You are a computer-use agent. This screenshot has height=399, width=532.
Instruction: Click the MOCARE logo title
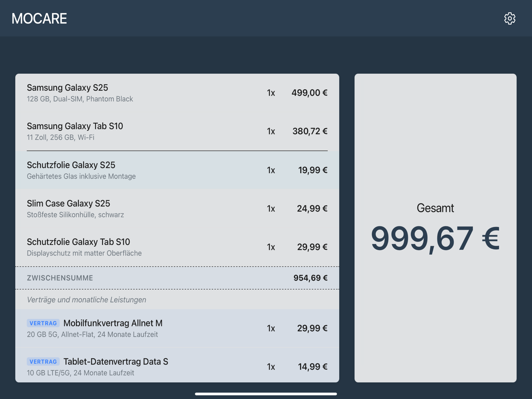click(39, 19)
